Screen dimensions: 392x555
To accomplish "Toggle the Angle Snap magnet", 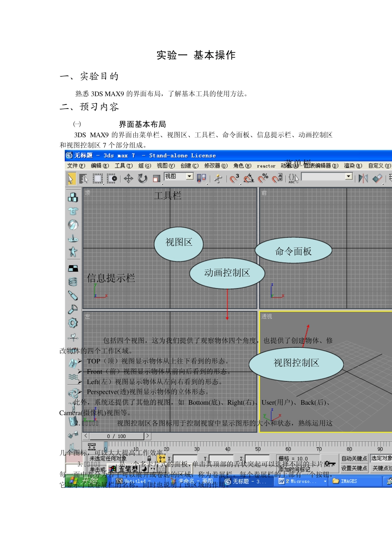I will 248,178.
